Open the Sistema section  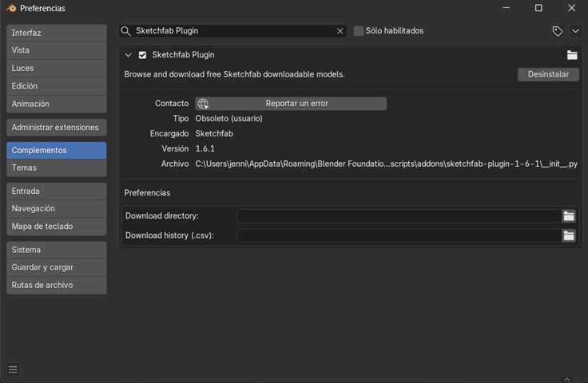(x=57, y=250)
